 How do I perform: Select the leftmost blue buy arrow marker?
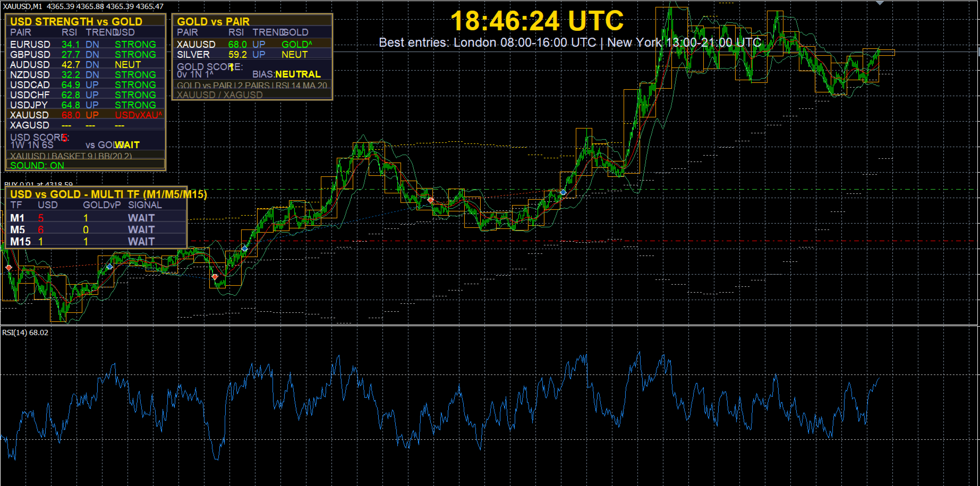click(109, 267)
